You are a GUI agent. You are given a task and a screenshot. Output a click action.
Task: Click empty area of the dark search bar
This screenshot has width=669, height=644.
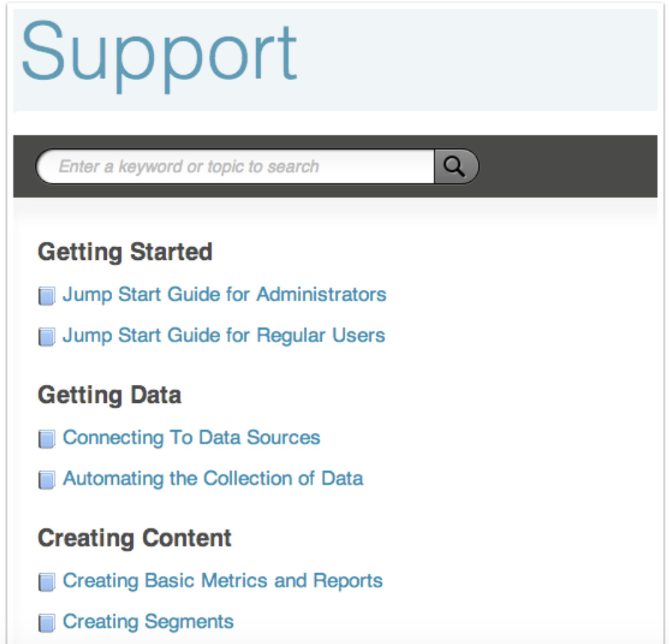coord(568,166)
